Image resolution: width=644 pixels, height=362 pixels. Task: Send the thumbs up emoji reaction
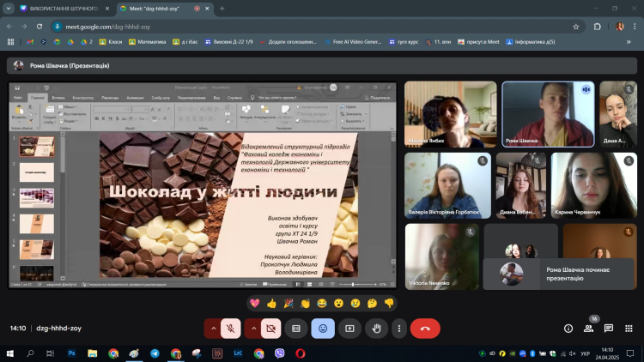click(x=272, y=303)
